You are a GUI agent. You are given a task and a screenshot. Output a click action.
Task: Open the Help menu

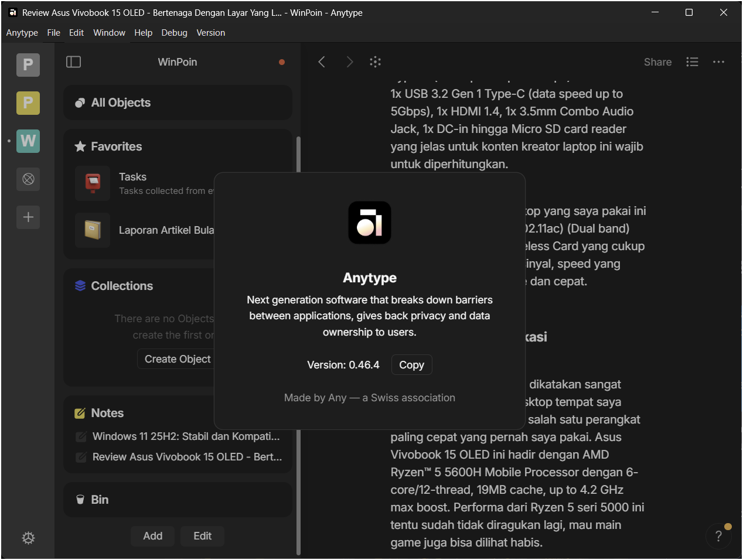(144, 33)
